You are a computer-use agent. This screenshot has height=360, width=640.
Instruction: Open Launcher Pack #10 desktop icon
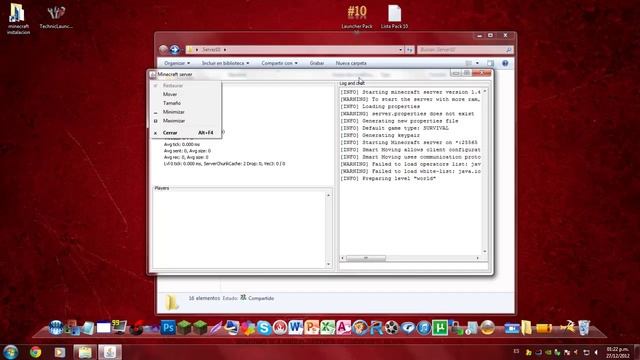click(x=357, y=17)
